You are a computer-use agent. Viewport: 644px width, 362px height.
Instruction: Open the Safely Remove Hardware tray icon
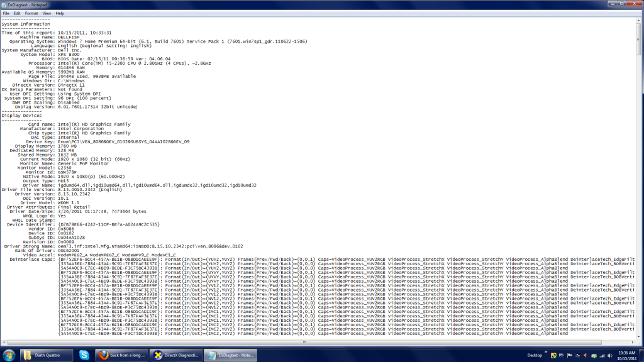(x=594, y=356)
